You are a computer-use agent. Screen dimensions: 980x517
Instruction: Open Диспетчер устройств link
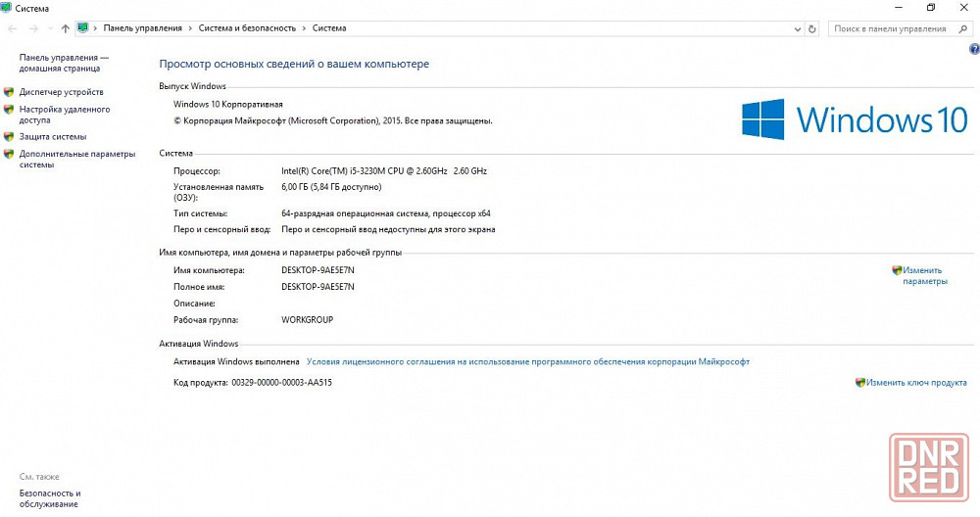[61, 92]
